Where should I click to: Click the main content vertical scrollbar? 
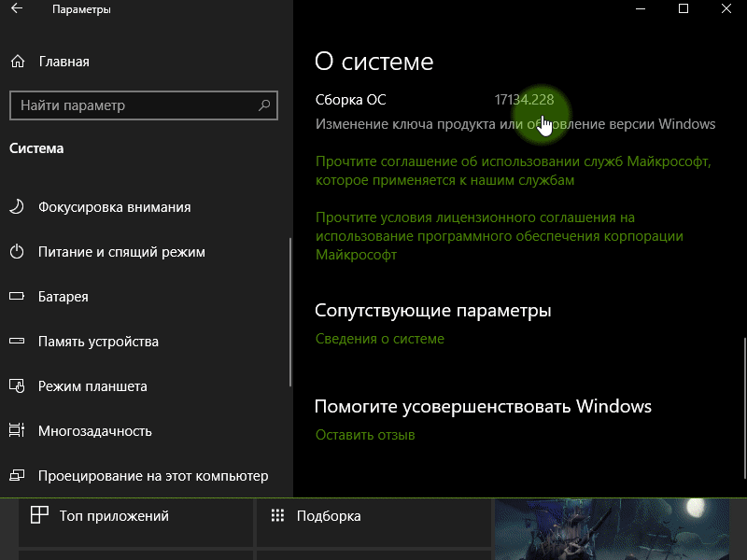tap(744, 408)
